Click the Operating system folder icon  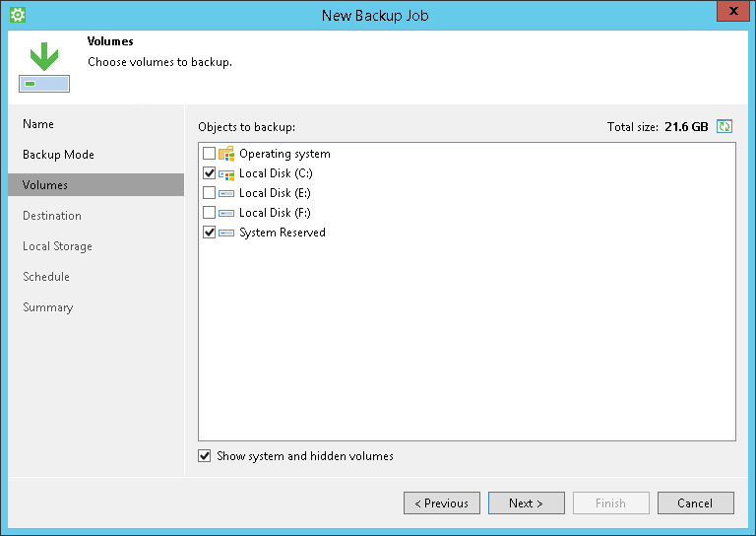(226, 154)
